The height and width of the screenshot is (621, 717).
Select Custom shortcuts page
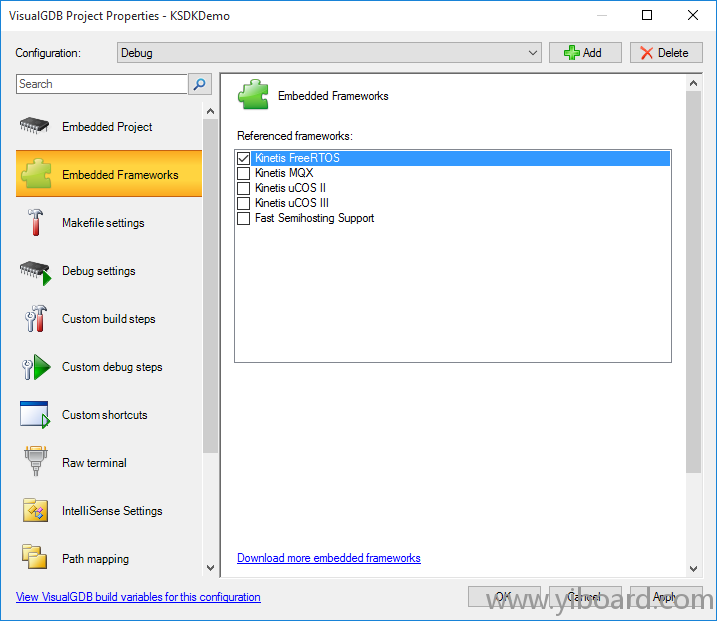(x=109, y=414)
